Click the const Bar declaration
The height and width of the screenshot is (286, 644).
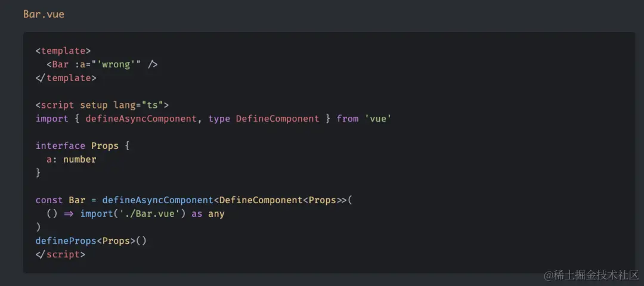(60, 200)
